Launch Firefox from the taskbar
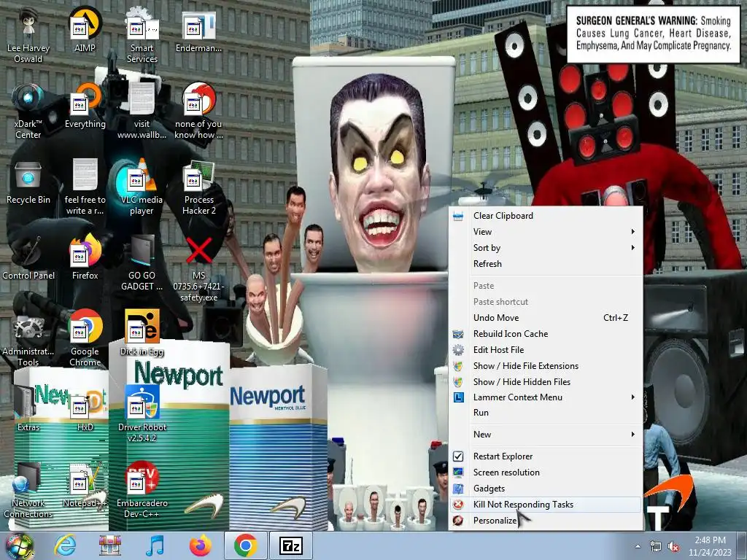 [200, 545]
